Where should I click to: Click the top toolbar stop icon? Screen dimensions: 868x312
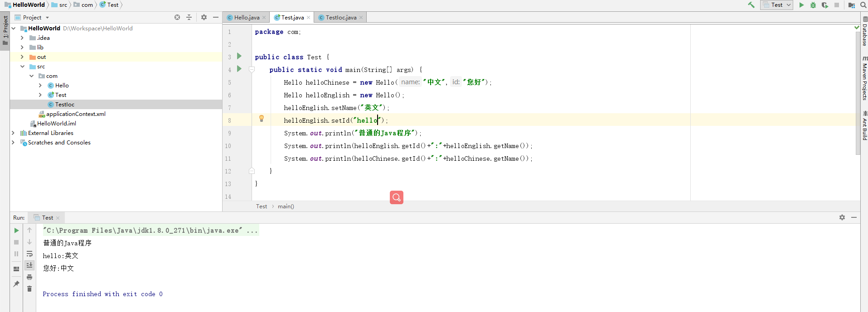click(x=837, y=5)
